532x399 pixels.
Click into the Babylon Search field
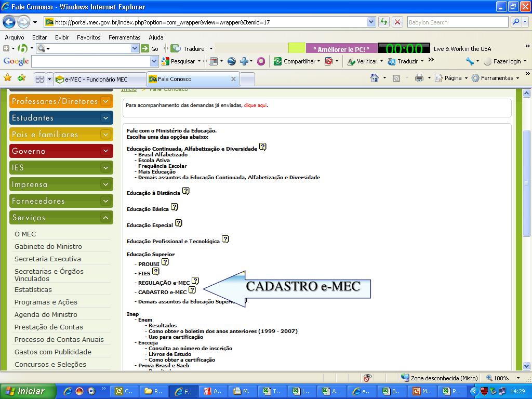[458, 22]
